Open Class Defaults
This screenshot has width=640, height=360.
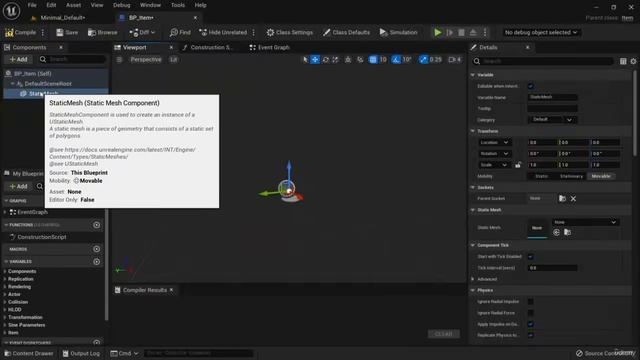point(346,32)
